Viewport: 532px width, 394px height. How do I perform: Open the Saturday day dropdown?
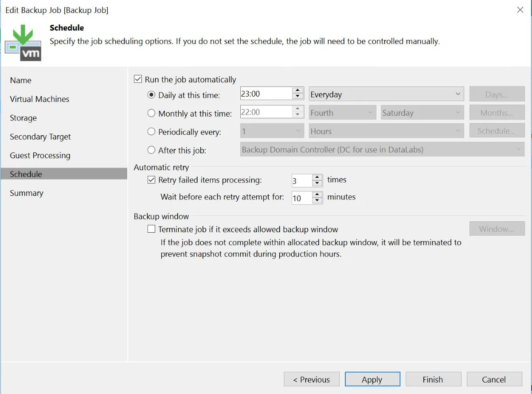[422, 113]
